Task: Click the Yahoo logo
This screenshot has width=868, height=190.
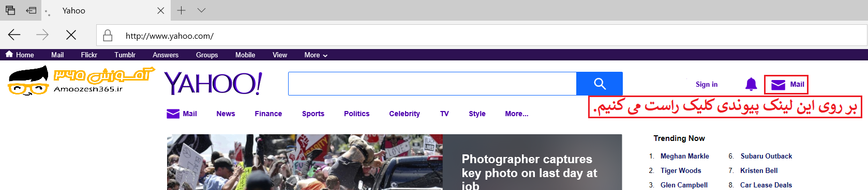Action: click(x=213, y=84)
